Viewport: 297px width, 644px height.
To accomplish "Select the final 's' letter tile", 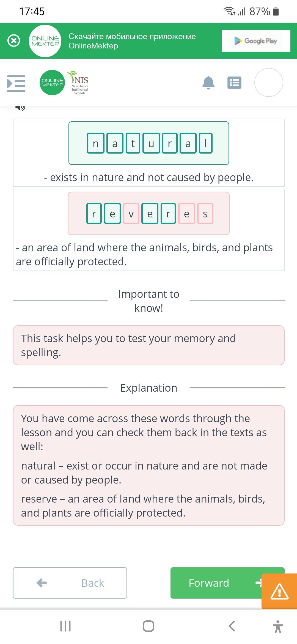I will click(205, 214).
